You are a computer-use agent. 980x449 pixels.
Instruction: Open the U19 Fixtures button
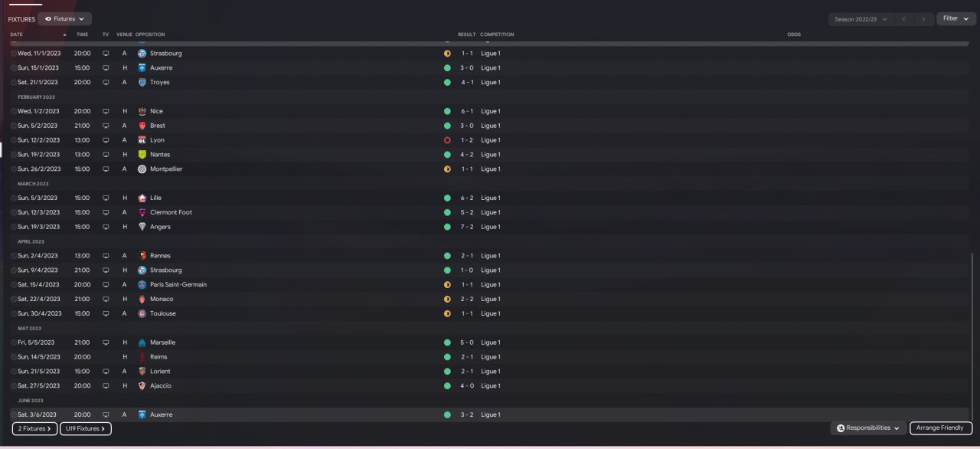(86, 428)
